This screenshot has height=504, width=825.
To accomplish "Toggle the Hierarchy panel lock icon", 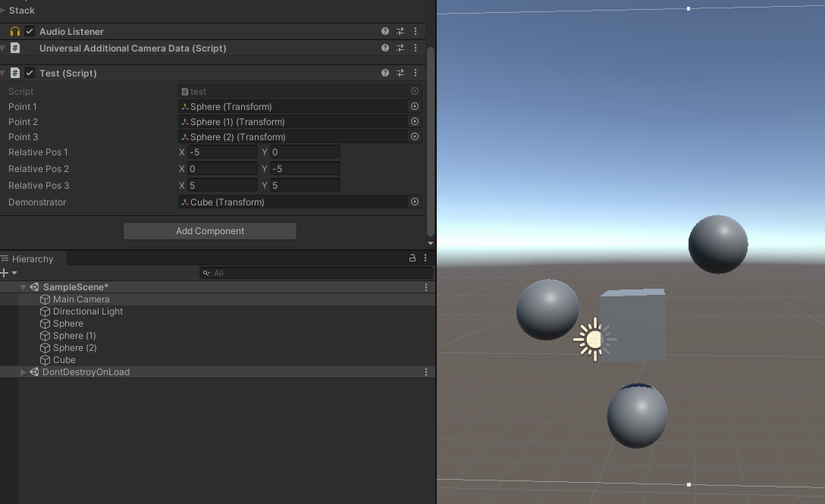I will tap(412, 258).
